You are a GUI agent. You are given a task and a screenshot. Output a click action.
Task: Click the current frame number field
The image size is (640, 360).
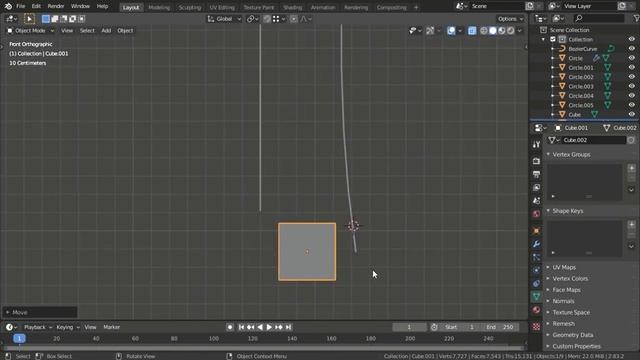click(x=409, y=327)
